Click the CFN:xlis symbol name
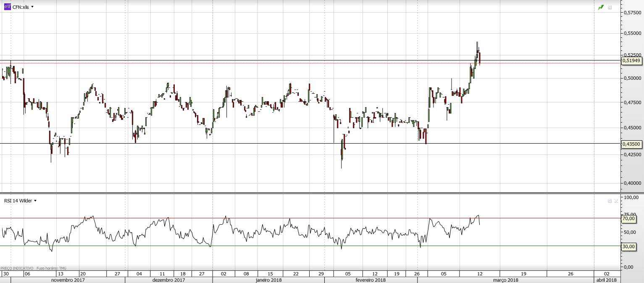The height and width of the screenshot is (283, 644). (x=21, y=7)
